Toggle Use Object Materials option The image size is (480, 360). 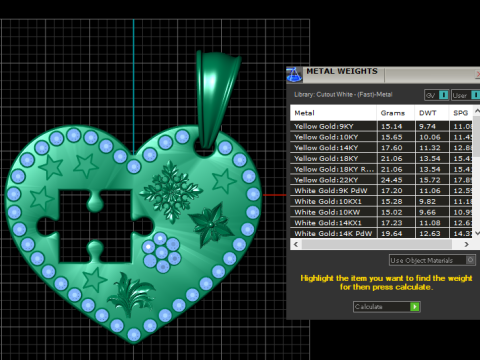(432, 260)
